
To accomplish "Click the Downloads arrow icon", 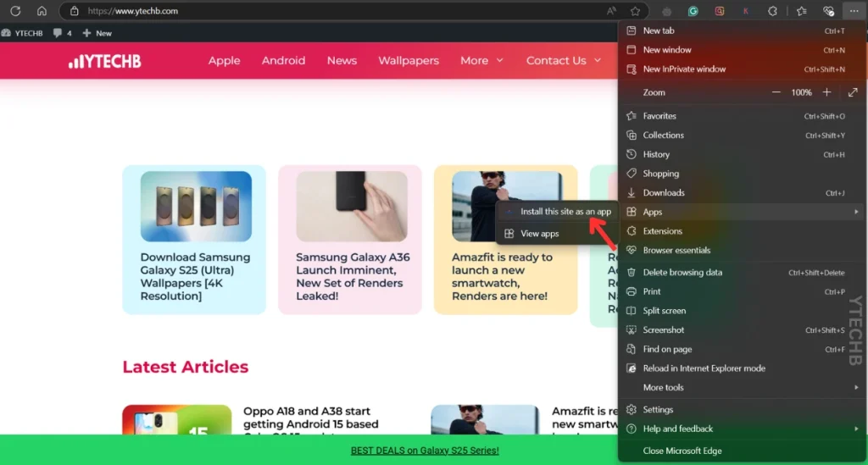I will click(x=631, y=193).
